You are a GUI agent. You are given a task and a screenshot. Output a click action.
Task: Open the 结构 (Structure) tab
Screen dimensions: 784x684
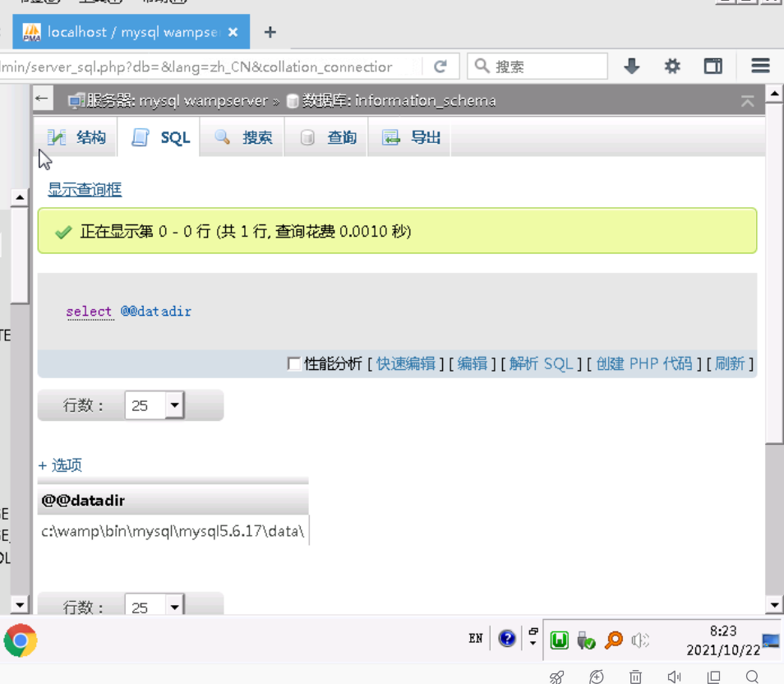pyautogui.click(x=76, y=137)
